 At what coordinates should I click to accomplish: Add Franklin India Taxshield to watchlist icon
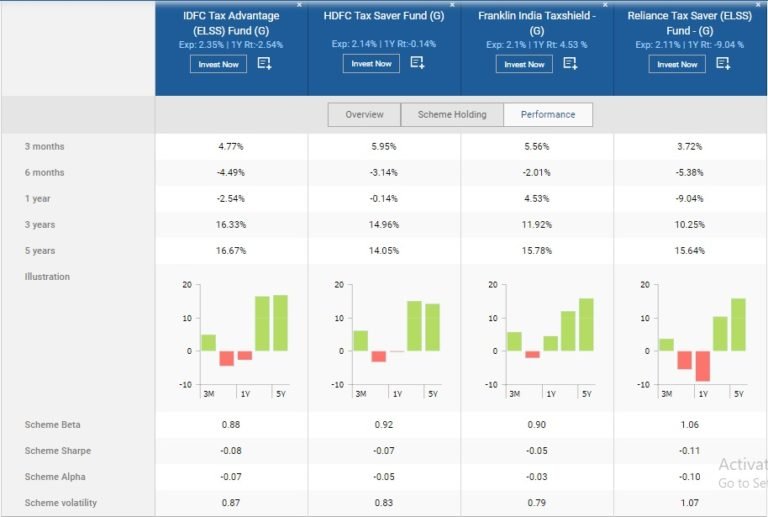point(570,64)
